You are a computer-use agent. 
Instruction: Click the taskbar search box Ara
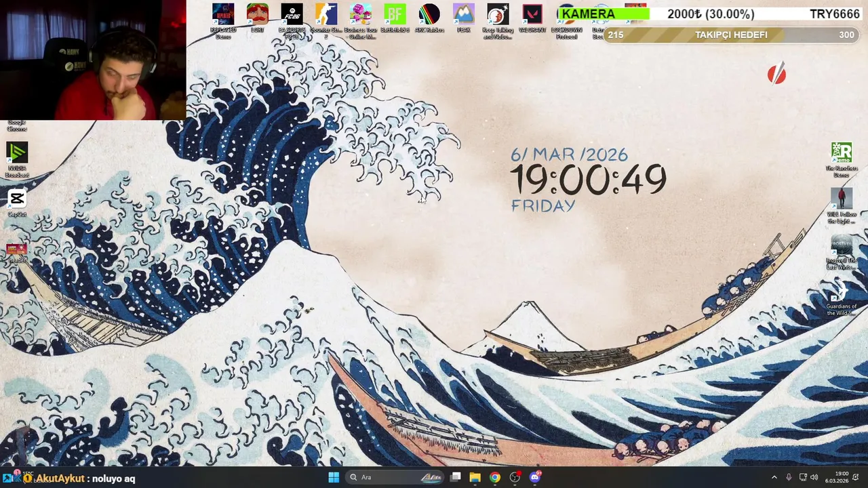point(395,477)
